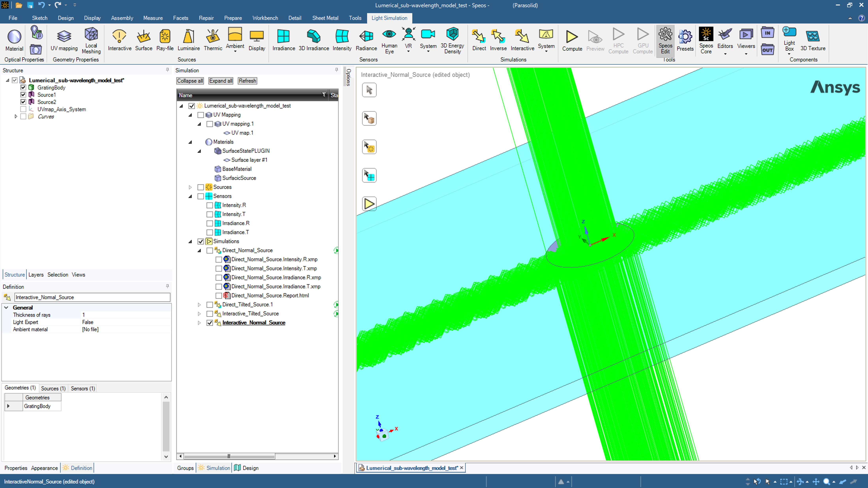Collapse the Materials node
Screen dimensions: 868x488
190,142
